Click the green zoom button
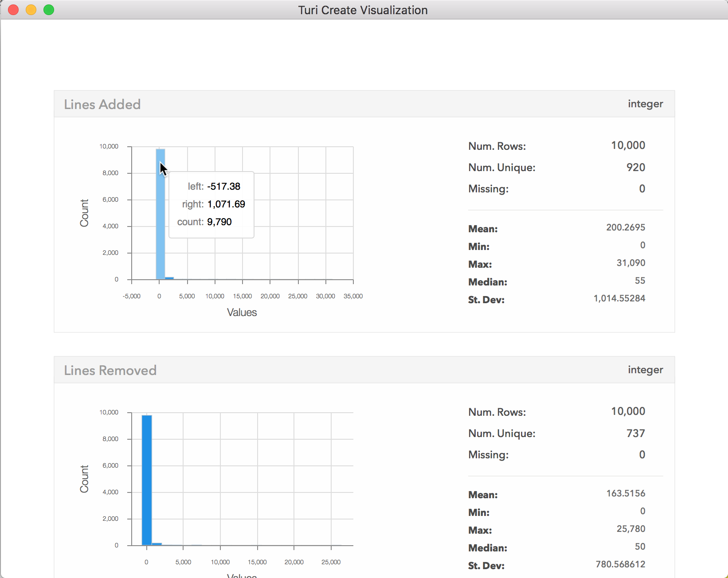728x578 pixels. click(49, 9)
